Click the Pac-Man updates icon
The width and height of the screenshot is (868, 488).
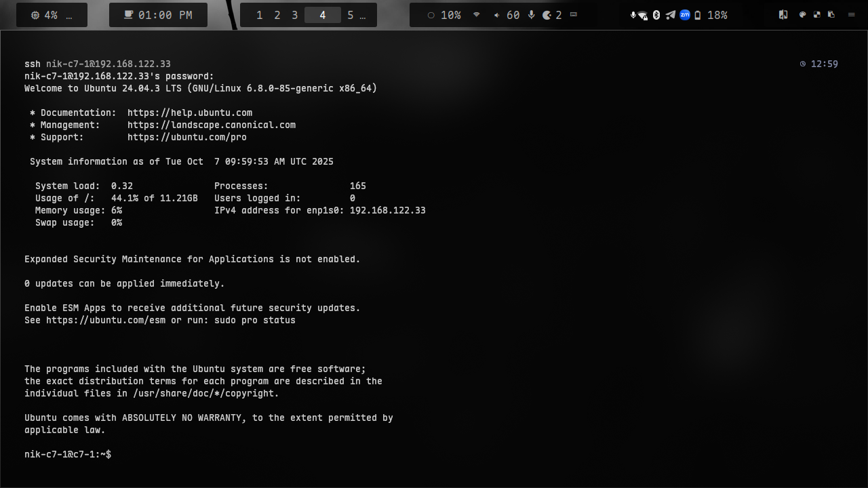pyautogui.click(x=547, y=15)
